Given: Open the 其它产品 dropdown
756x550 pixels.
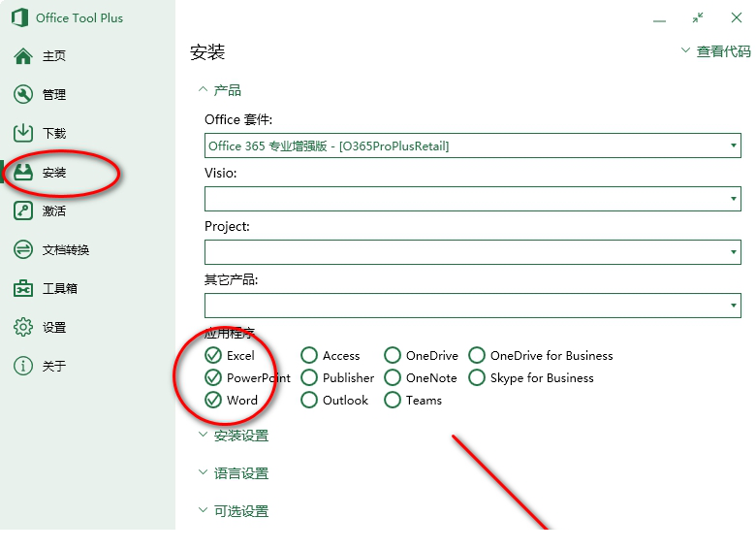Looking at the screenshot, I should coord(473,306).
